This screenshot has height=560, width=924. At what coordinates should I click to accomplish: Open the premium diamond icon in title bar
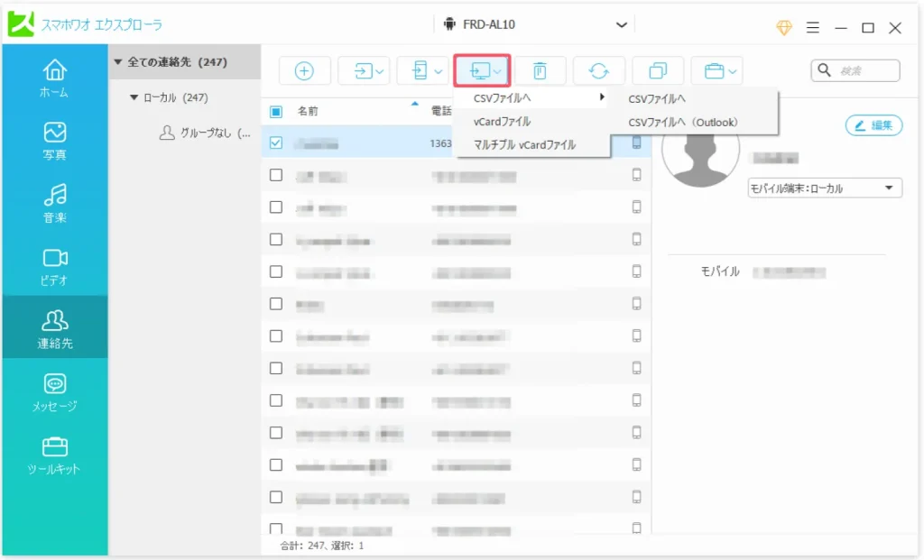click(784, 27)
